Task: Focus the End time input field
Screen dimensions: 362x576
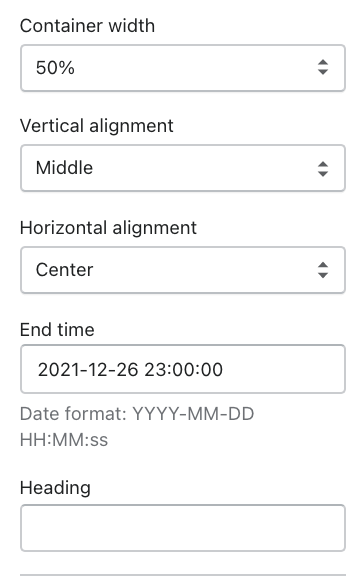Action: pos(183,369)
